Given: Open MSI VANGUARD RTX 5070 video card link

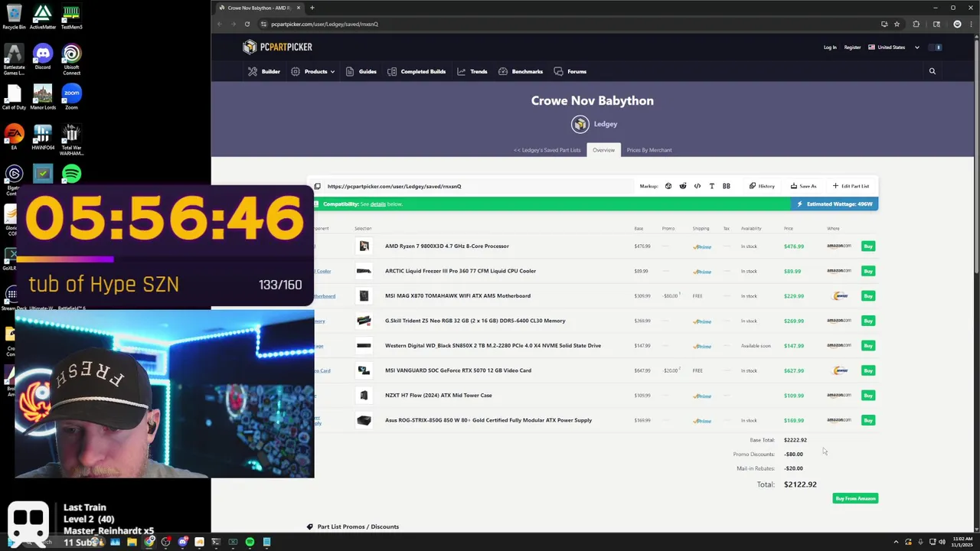Looking at the screenshot, I should 458,370.
